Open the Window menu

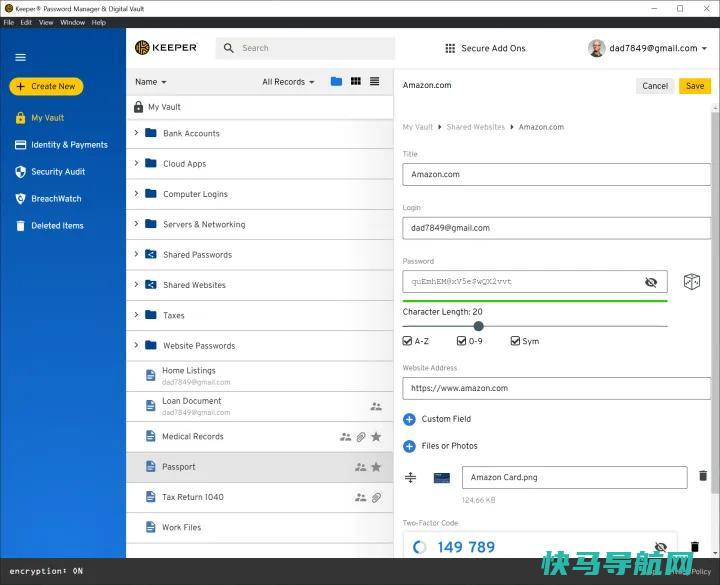(73, 22)
